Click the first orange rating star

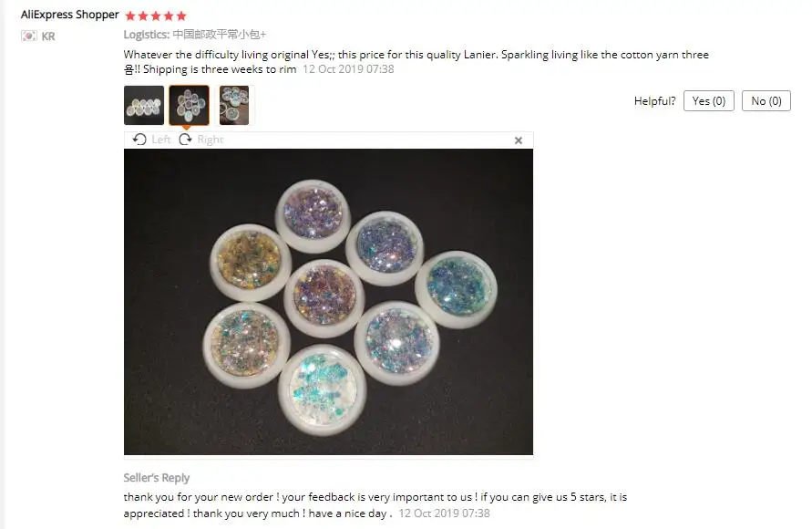[130, 16]
